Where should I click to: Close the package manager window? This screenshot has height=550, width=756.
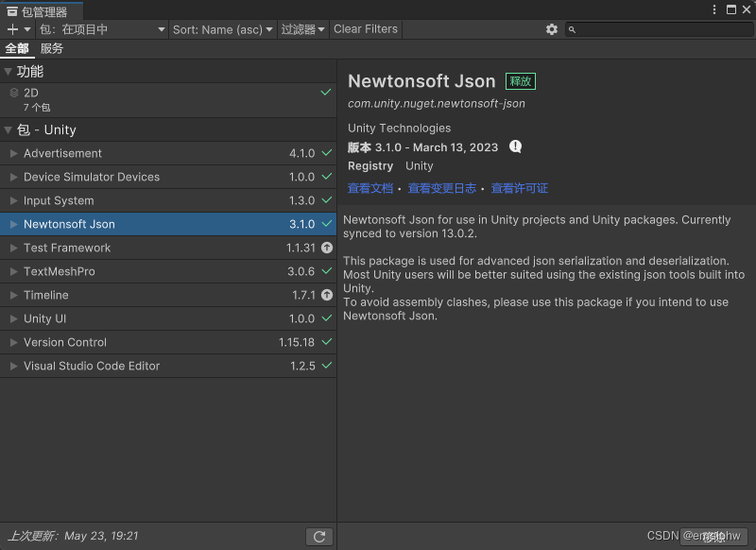pos(747,9)
